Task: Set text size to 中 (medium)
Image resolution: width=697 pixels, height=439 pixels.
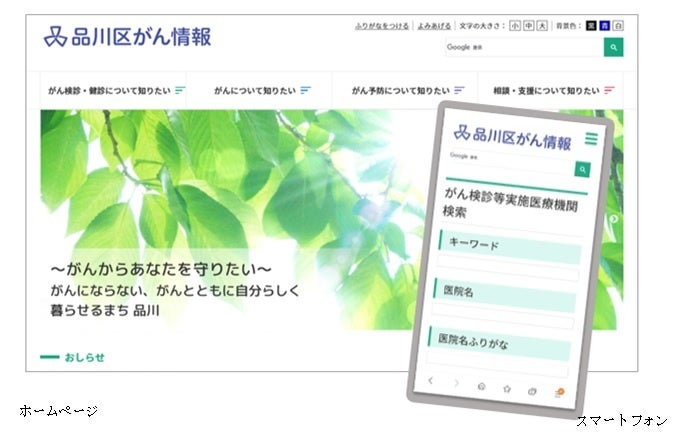Action: pyautogui.click(x=528, y=25)
